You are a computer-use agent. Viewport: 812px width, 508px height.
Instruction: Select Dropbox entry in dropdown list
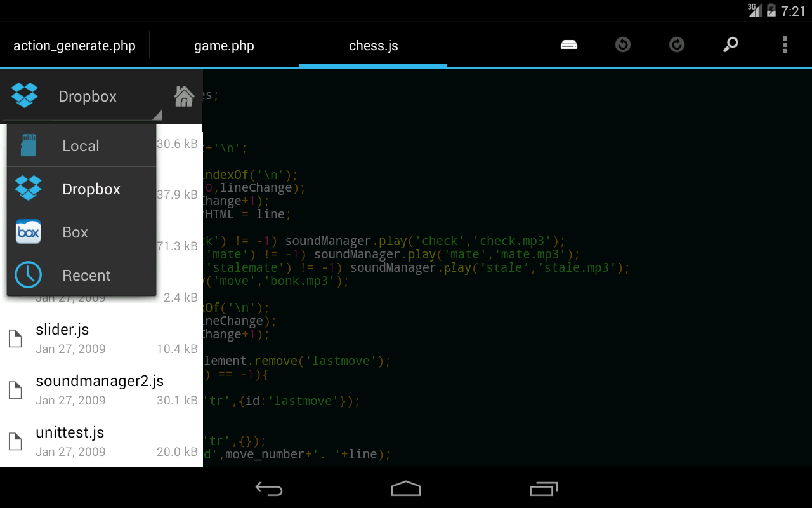click(81, 189)
